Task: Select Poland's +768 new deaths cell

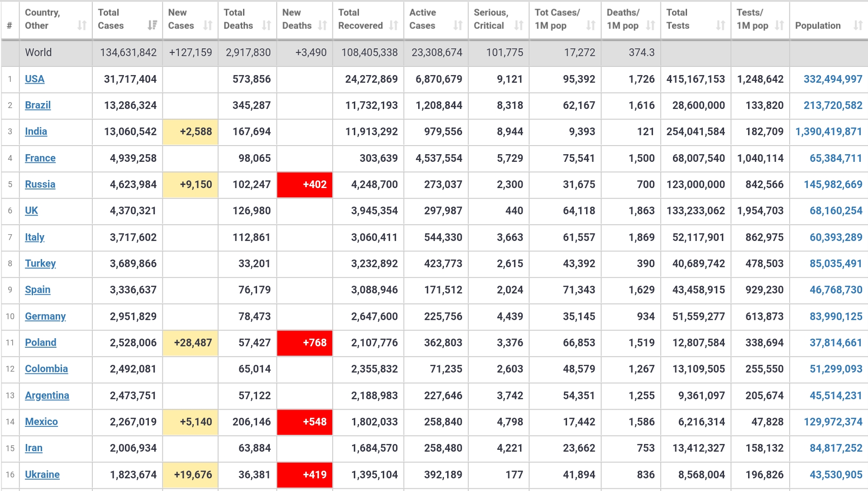Action: pyautogui.click(x=305, y=343)
